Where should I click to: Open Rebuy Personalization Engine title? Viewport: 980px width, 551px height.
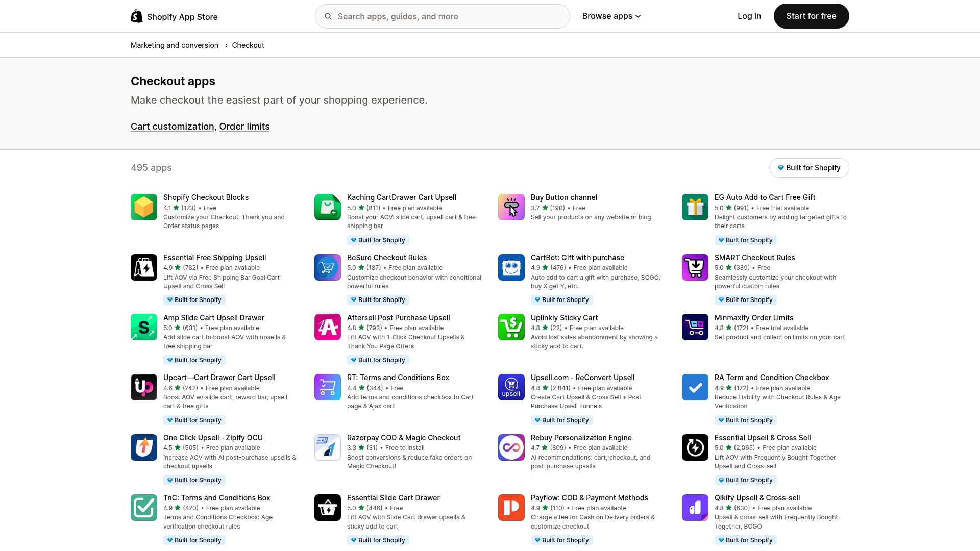coord(581,438)
